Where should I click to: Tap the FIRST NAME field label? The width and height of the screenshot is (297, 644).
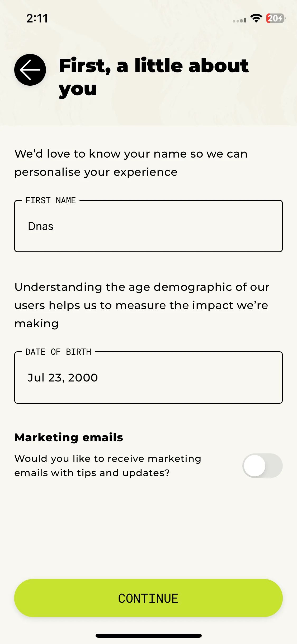[51, 200]
